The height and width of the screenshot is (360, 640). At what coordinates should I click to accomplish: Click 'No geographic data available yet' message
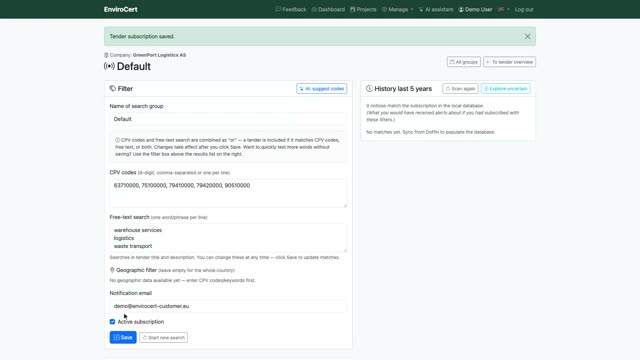[182, 280]
